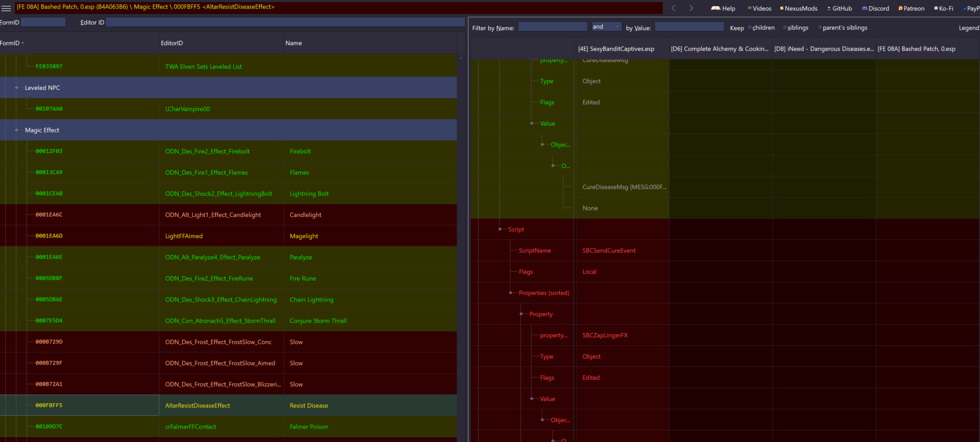Navigate back with the left arrow
The image size is (980, 442).
pos(674,8)
